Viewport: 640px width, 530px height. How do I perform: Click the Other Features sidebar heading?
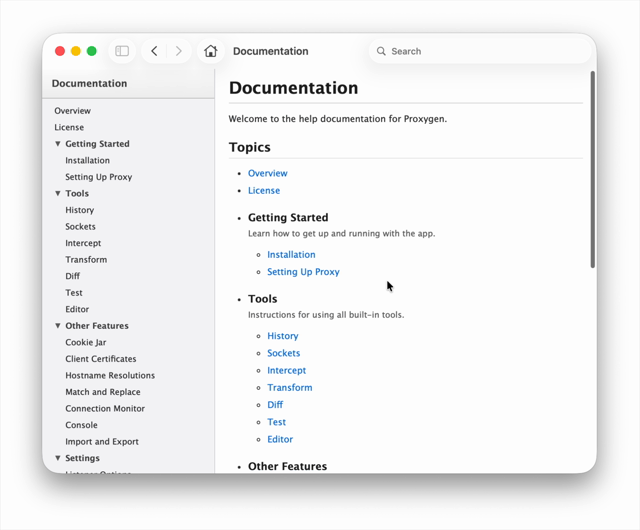[x=97, y=325]
